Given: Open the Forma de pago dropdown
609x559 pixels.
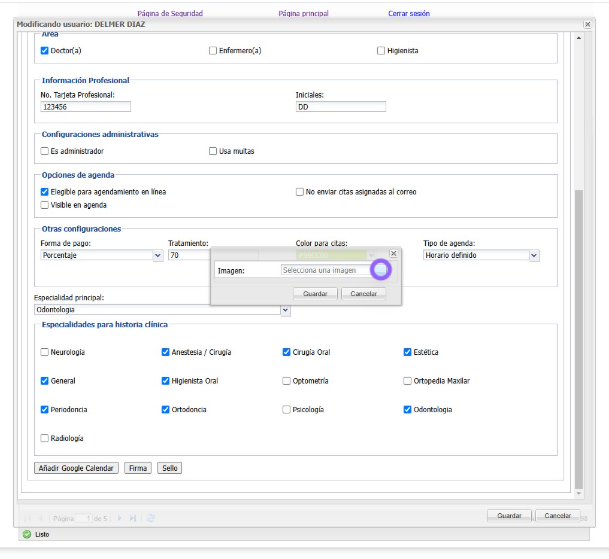Looking at the screenshot, I should coord(158,256).
